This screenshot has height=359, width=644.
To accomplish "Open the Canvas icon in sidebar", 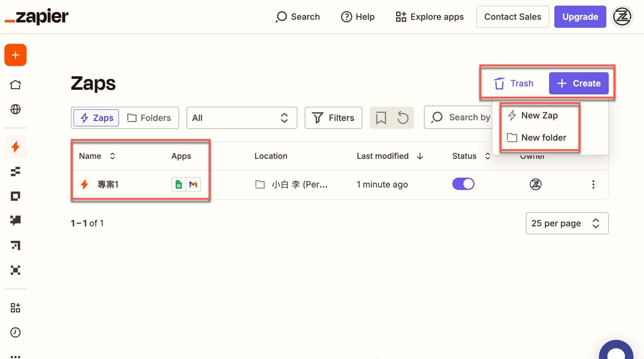I will (x=16, y=245).
